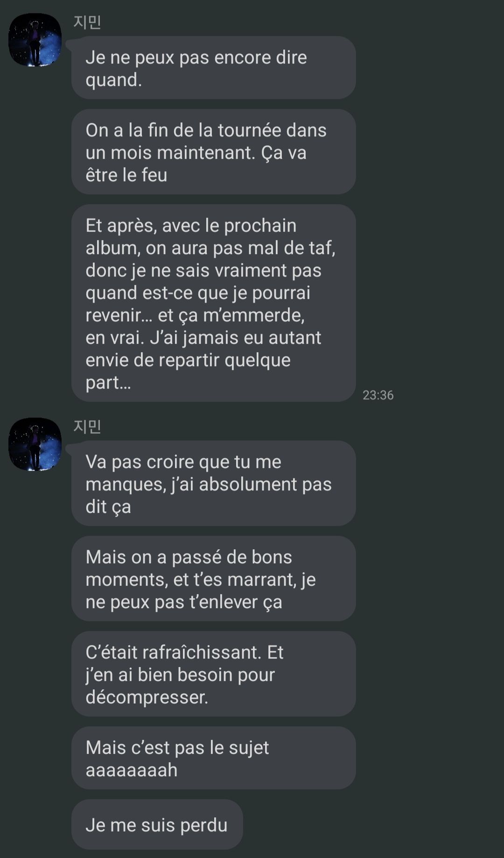Viewport: 504px width, 858px height.
Task: Tap the word "aaaaaaaah" in the bubble
Action: click(x=132, y=770)
